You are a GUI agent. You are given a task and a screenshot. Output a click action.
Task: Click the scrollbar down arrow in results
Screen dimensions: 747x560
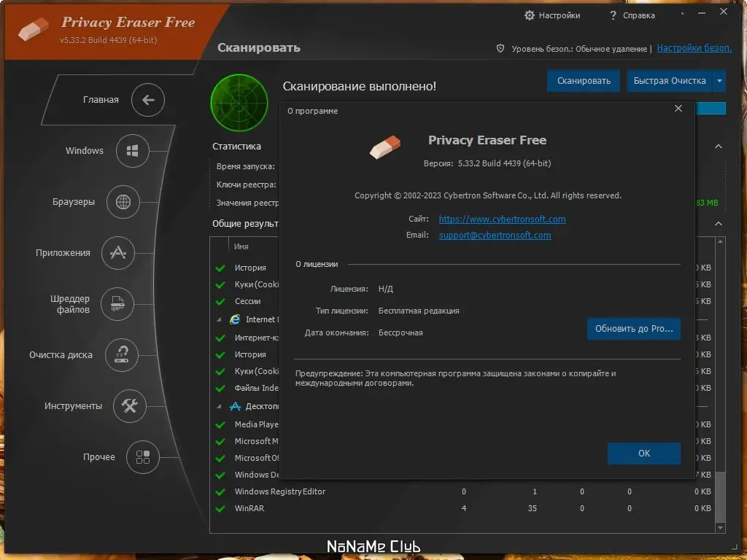[720, 528]
